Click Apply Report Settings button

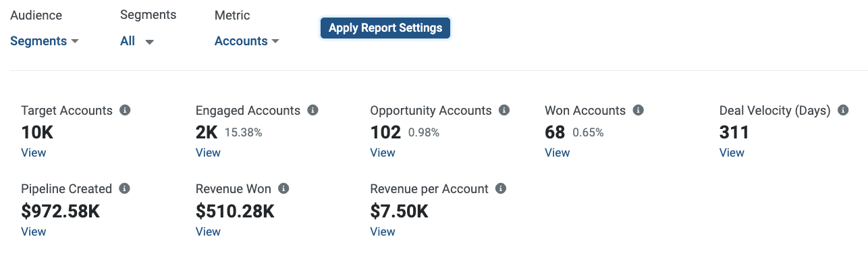tap(385, 28)
